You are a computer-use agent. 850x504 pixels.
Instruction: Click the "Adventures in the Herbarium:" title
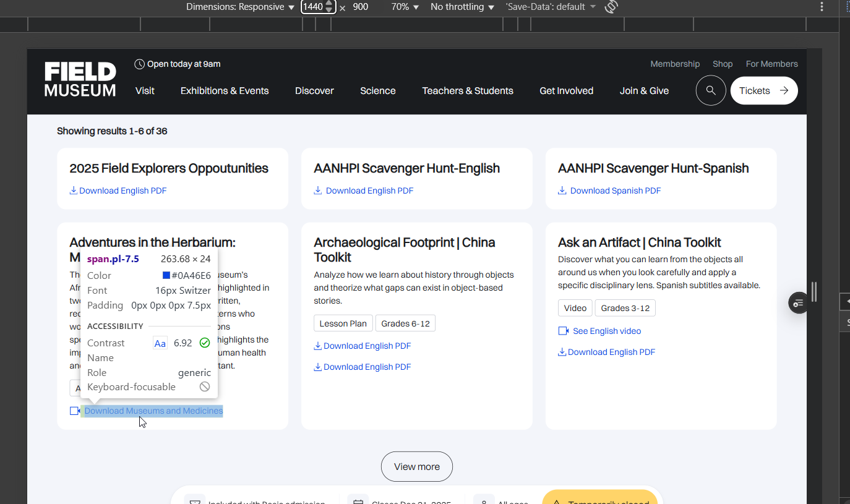tap(152, 242)
